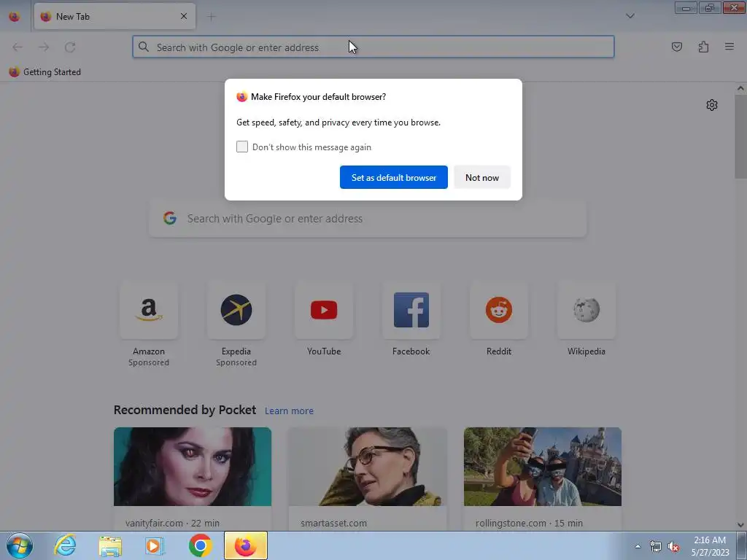Follow the Pocket Learn more link
This screenshot has width=747, height=560.
[289, 411]
